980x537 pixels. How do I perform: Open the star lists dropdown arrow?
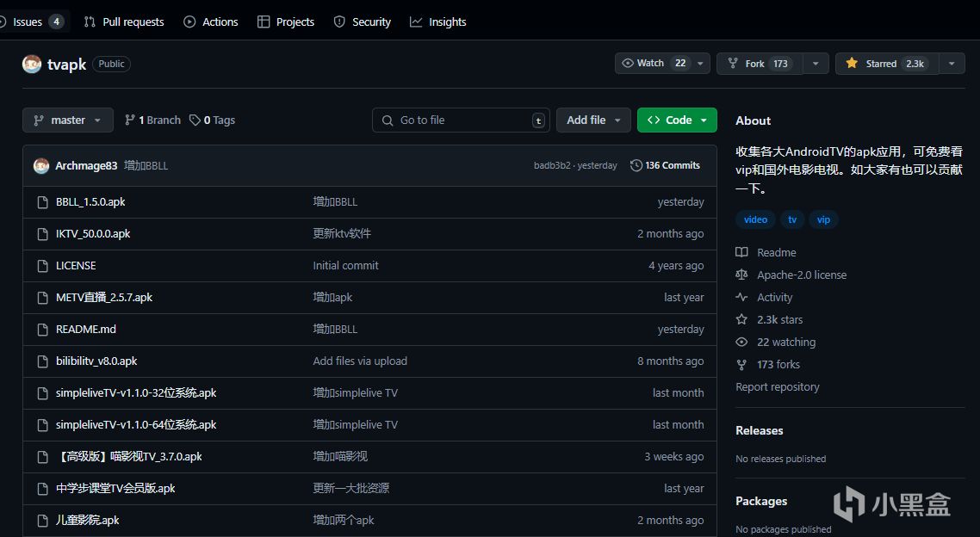coord(952,63)
